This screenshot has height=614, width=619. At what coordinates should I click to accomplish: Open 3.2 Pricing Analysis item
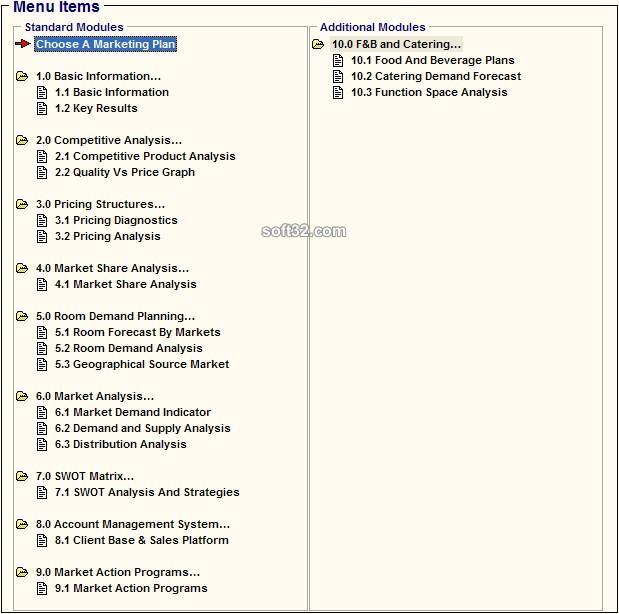(107, 236)
